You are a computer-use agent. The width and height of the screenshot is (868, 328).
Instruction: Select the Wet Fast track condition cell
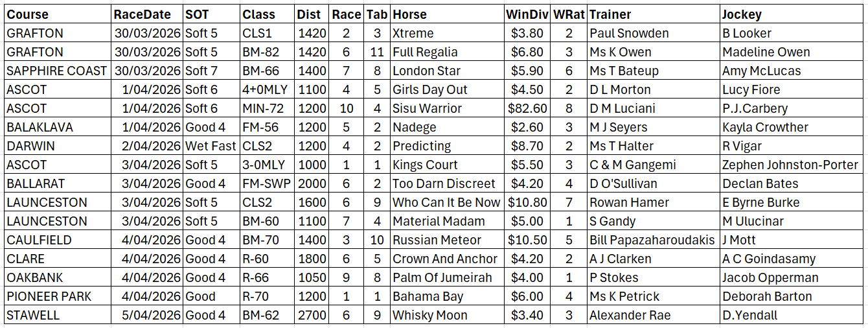tap(211, 146)
